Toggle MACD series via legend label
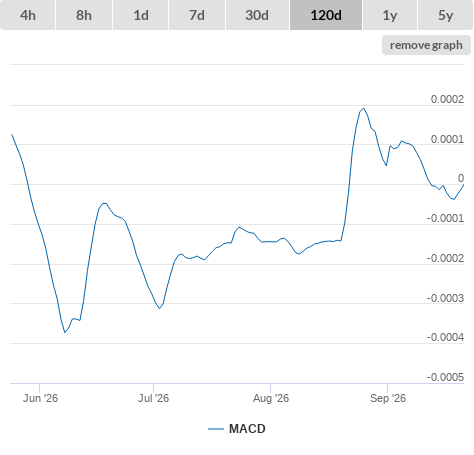This screenshot has width=474, height=455. click(247, 429)
